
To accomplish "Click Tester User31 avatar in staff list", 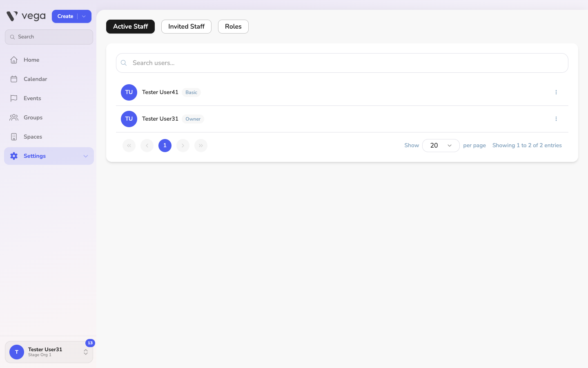I will 129,119.
